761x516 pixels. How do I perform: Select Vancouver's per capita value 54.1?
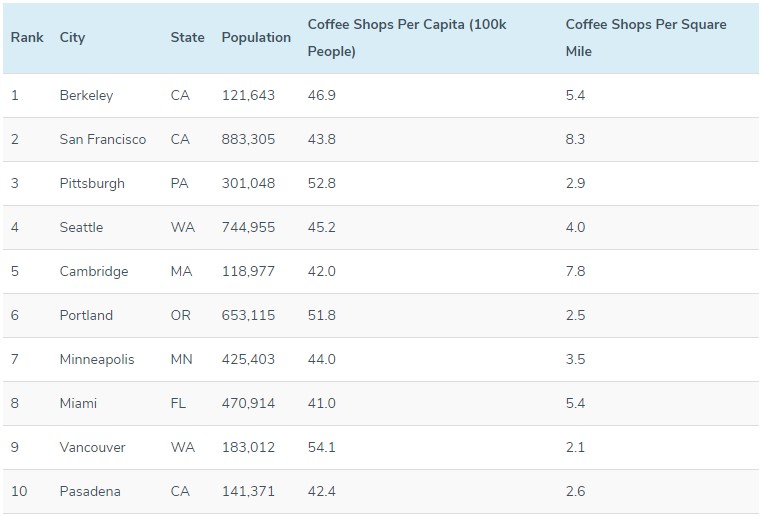tap(321, 448)
